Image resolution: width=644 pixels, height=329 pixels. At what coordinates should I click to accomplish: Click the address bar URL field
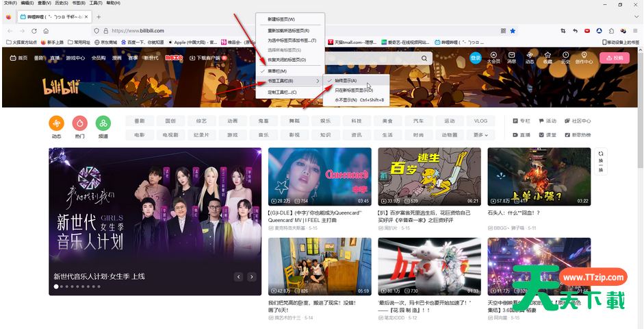[x=304, y=31]
